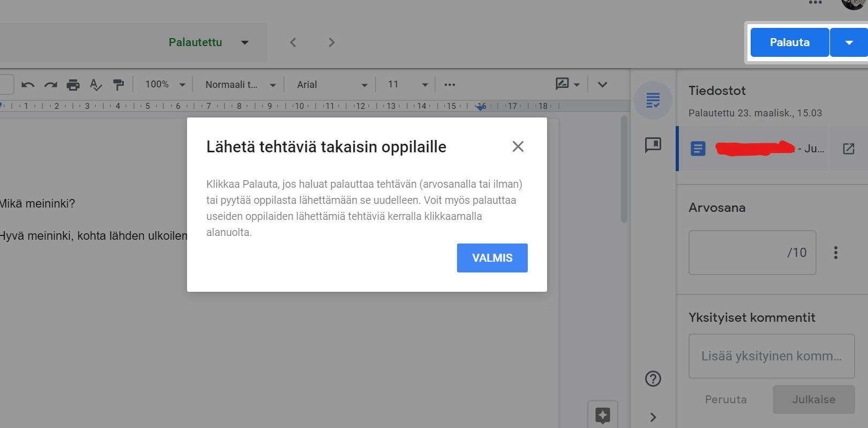Click the blue Palauta button
868x428 pixels.
tap(789, 42)
